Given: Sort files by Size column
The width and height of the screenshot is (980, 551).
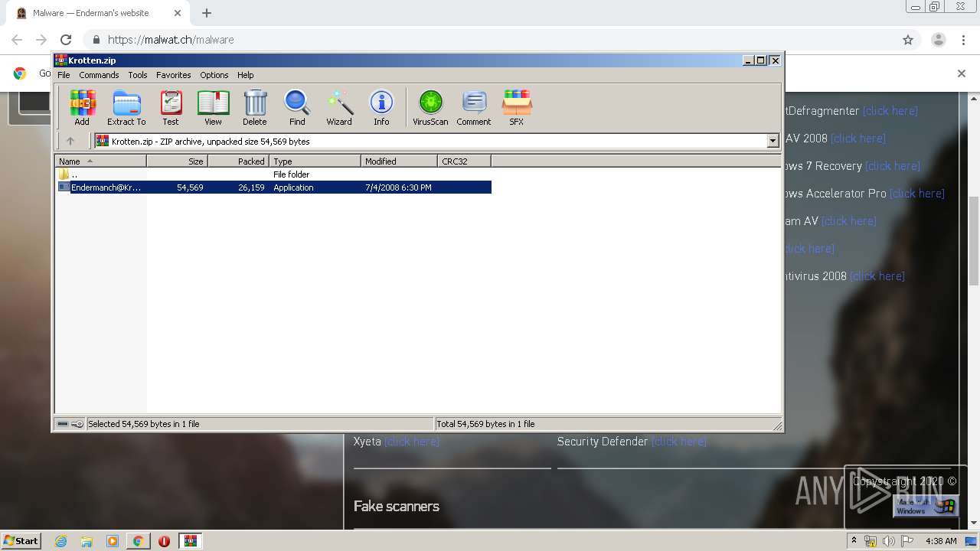Looking at the screenshot, I should 177,161.
